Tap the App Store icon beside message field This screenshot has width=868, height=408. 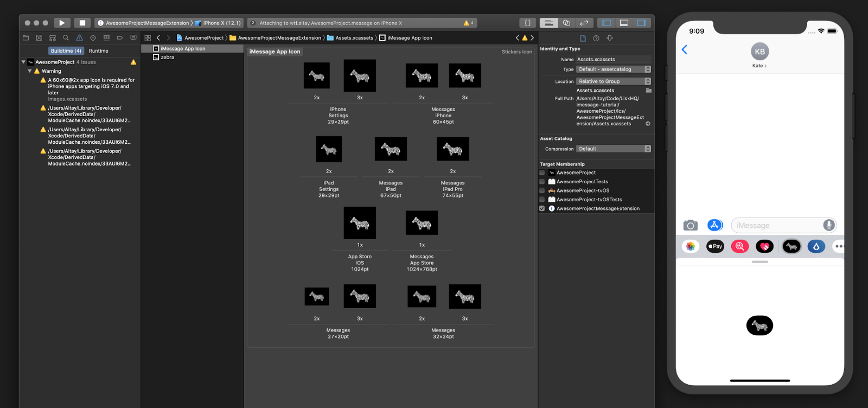click(715, 225)
